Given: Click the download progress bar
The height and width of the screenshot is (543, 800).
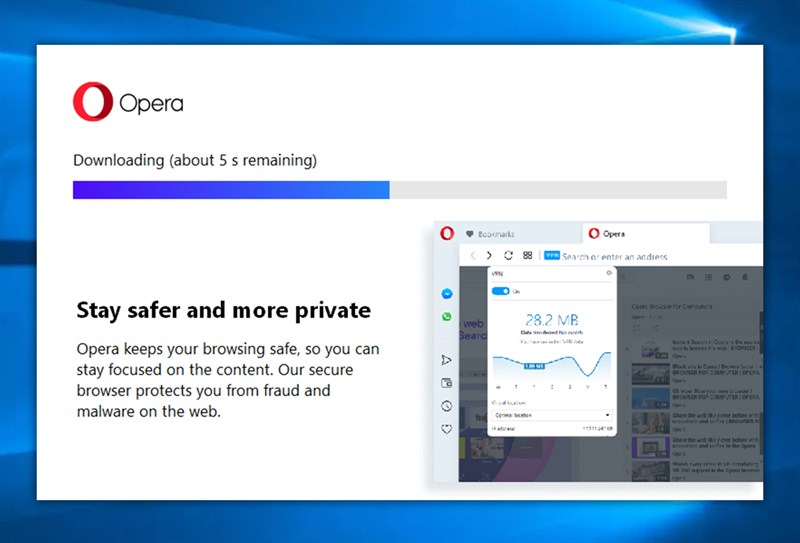Looking at the screenshot, I should tap(399, 190).
